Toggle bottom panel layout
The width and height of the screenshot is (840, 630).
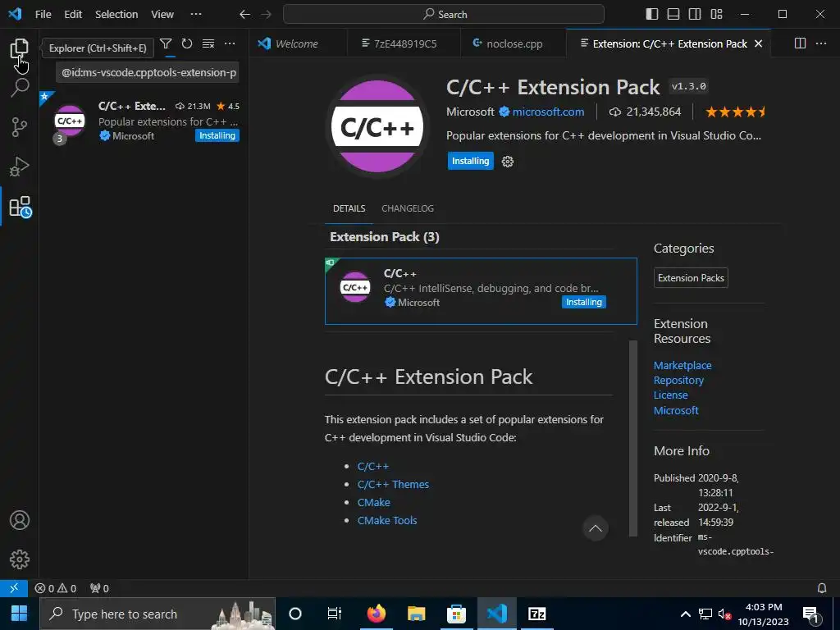[x=673, y=14]
